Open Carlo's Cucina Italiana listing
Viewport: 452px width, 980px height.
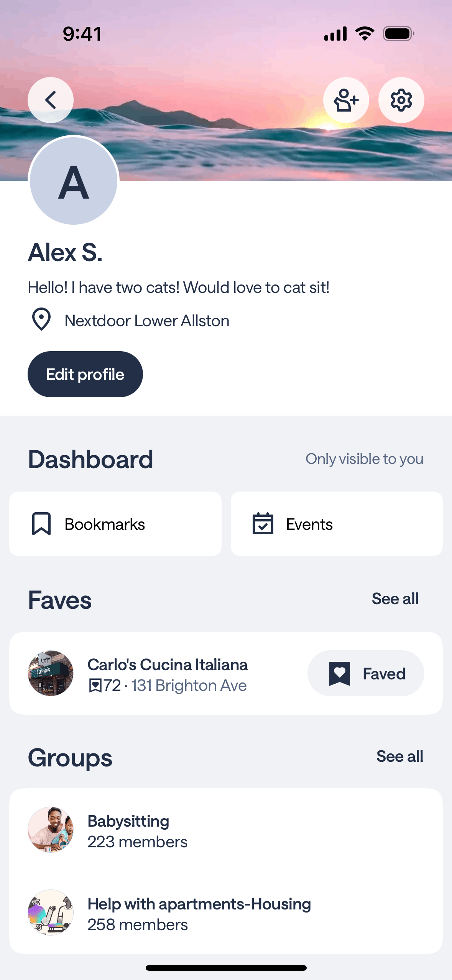(x=168, y=665)
